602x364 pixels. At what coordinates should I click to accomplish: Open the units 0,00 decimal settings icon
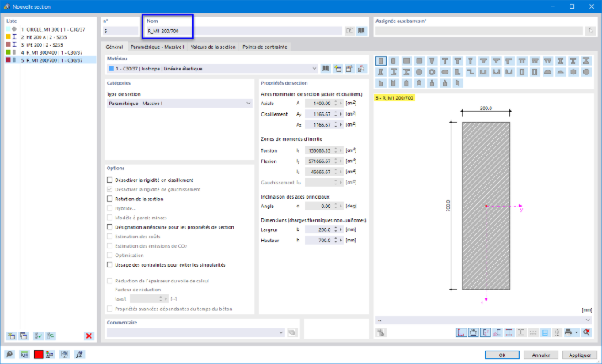click(24, 355)
